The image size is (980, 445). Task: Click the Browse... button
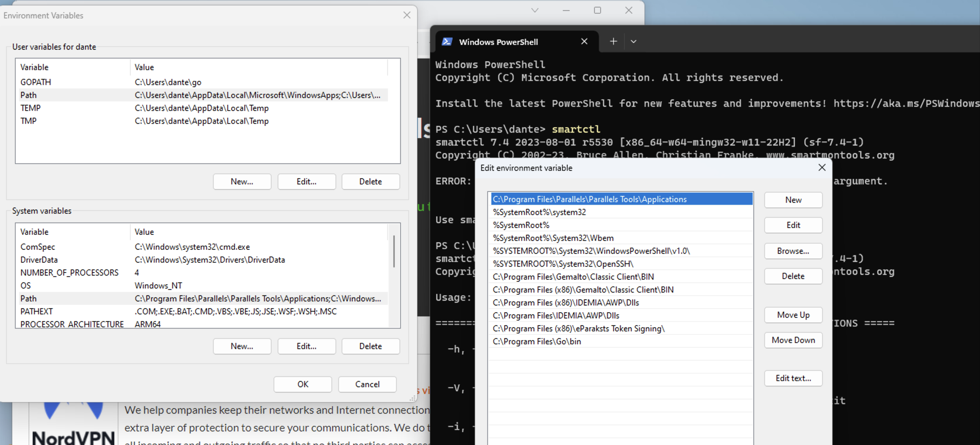(x=793, y=251)
